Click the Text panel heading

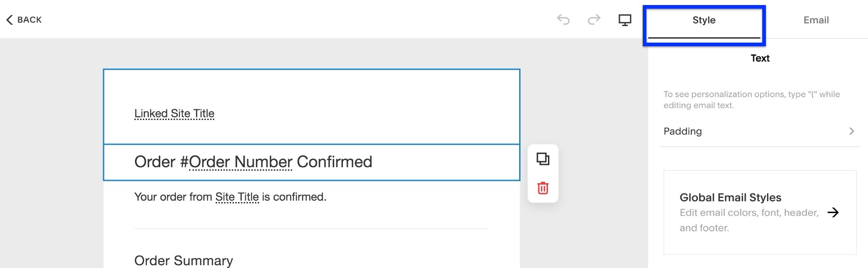click(x=760, y=58)
